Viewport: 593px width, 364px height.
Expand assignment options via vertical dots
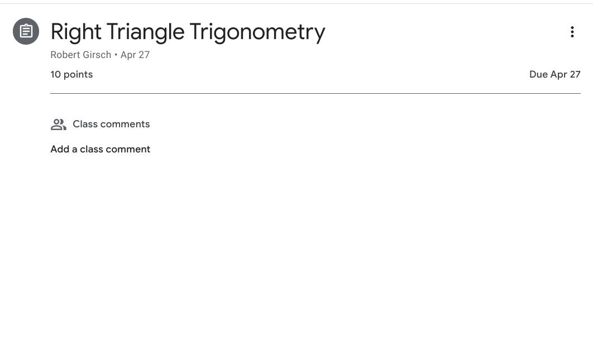point(572,32)
